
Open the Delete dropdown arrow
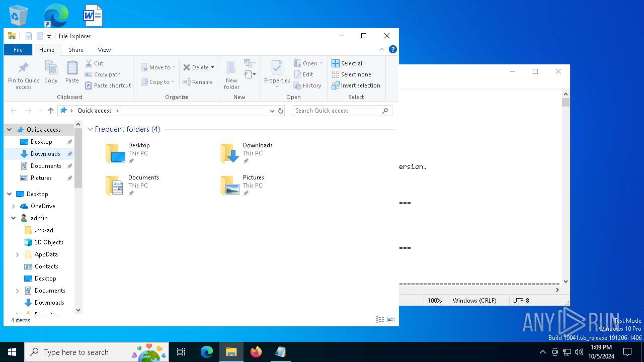(x=212, y=67)
